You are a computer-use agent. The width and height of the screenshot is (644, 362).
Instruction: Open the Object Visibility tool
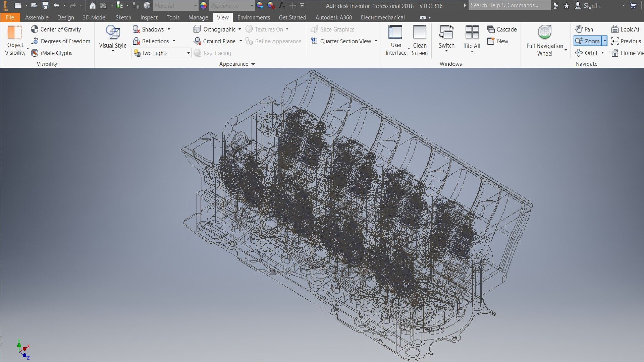(x=15, y=40)
